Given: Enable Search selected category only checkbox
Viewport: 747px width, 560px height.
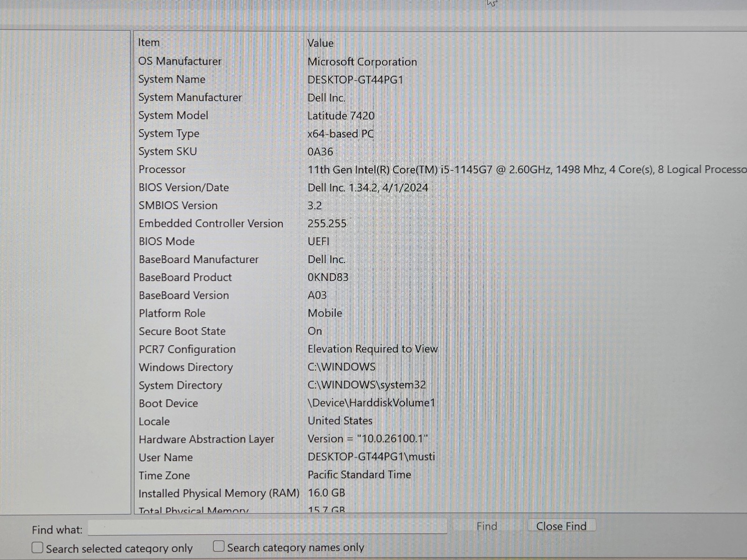Looking at the screenshot, I should 37,547.
